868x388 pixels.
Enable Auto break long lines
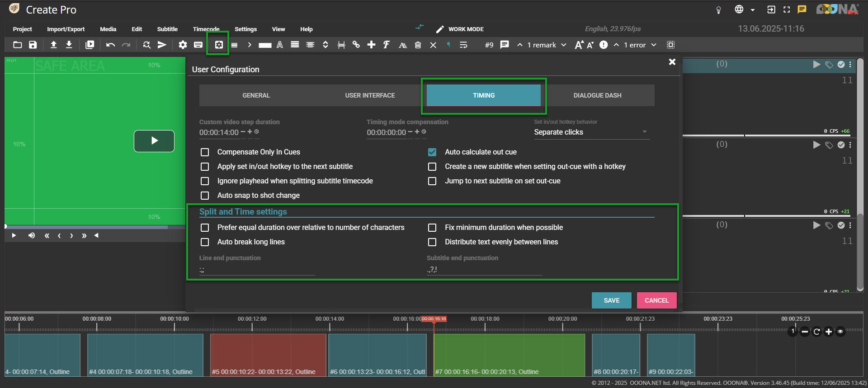point(205,242)
